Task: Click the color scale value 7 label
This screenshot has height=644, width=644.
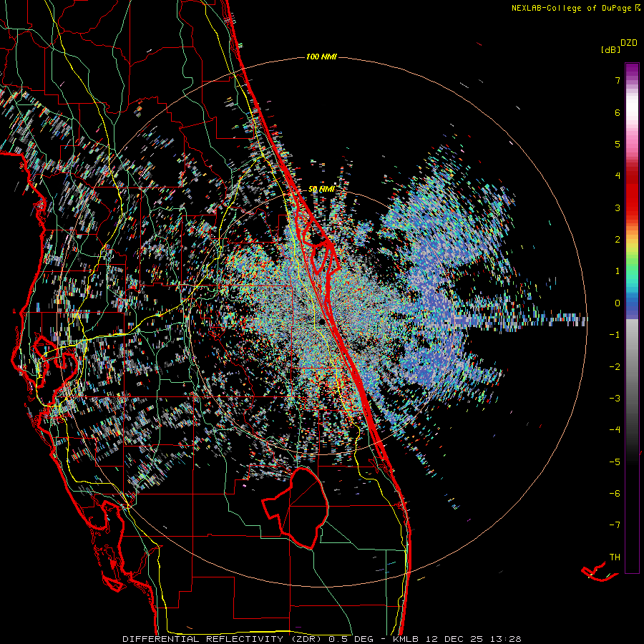Action: coord(618,80)
